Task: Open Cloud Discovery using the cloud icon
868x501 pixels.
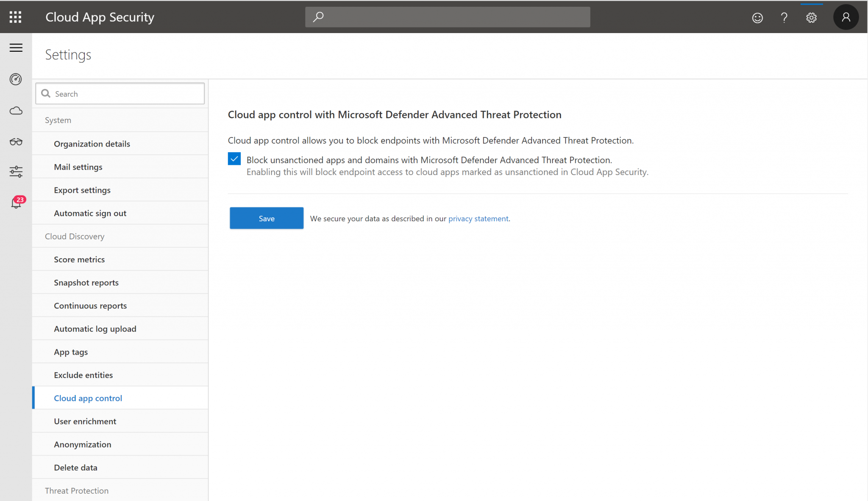Action: click(16, 111)
